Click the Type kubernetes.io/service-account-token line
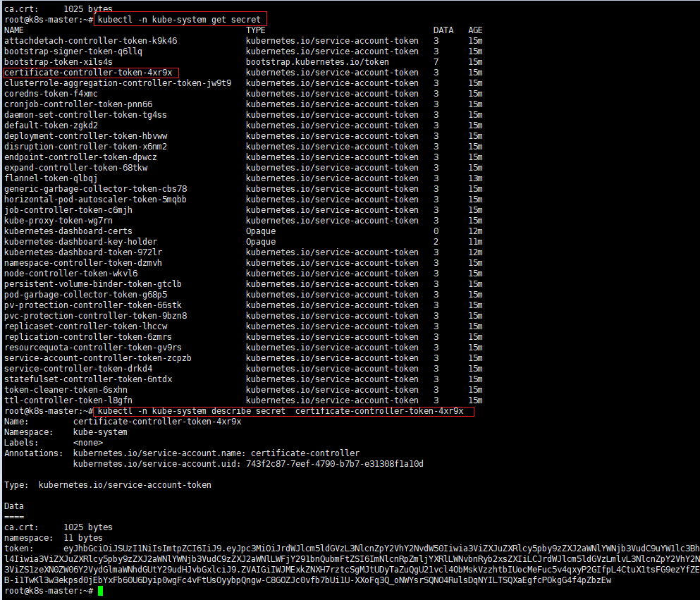Screen dimensions: 700x600 click(108, 485)
